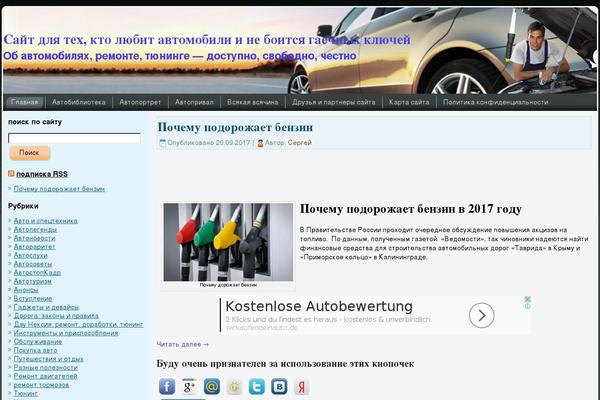Viewport: 600px width, 400px height.
Task: Open category Разные полезности
Action: pyautogui.click(x=46, y=367)
